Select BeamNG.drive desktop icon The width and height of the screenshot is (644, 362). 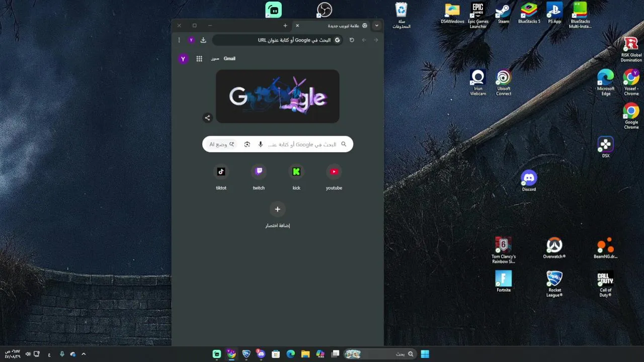pyautogui.click(x=606, y=248)
